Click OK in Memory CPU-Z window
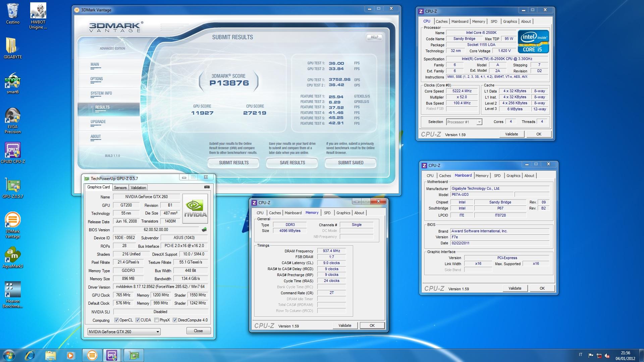This screenshot has width=644, height=362. click(x=372, y=325)
